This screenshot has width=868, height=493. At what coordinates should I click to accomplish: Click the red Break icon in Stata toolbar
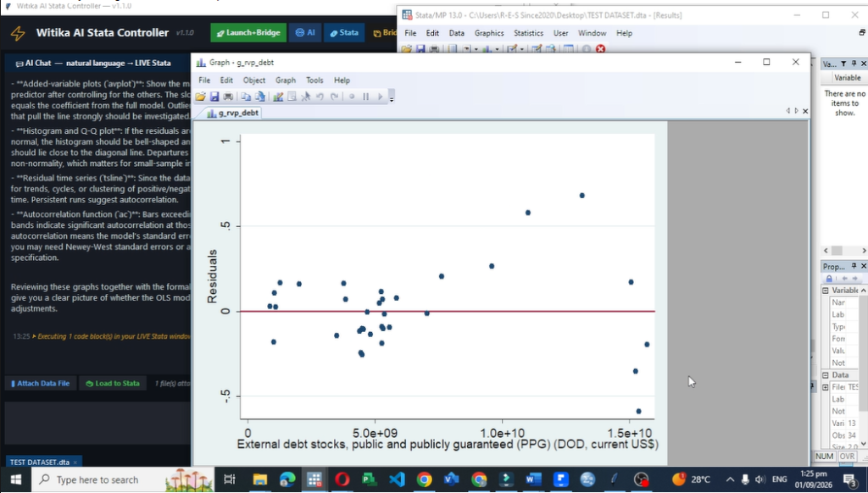tap(600, 48)
